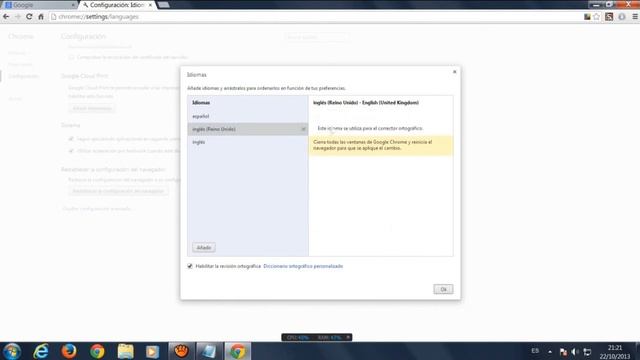Click the network tray icon
The image size is (640, 360).
587,351
